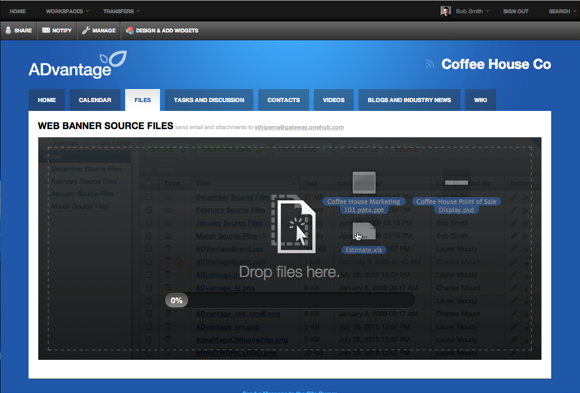Click the Manage wrench icon
This screenshot has height=393, width=580.
click(x=86, y=30)
